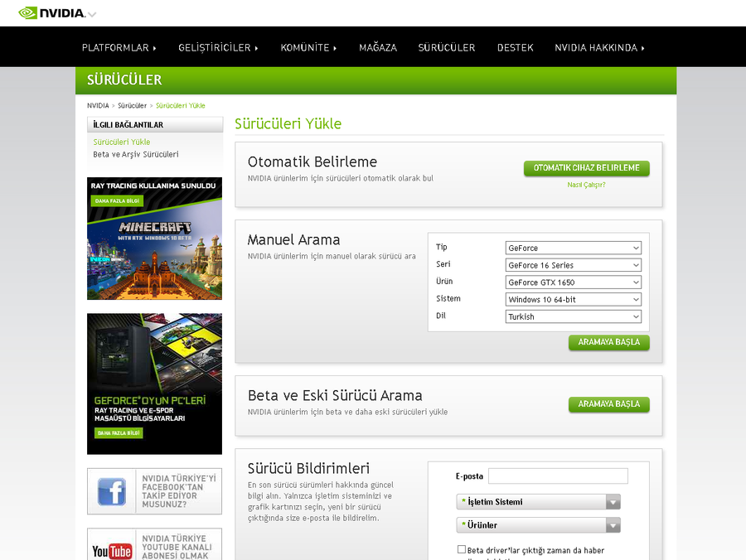
Task: Open the Facebook icon banner
Action: (x=154, y=491)
